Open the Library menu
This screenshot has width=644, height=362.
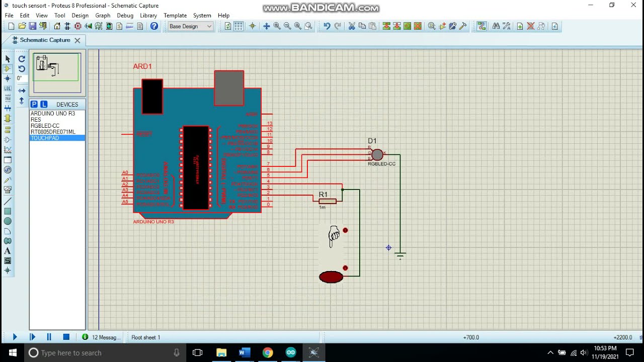click(x=148, y=16)
